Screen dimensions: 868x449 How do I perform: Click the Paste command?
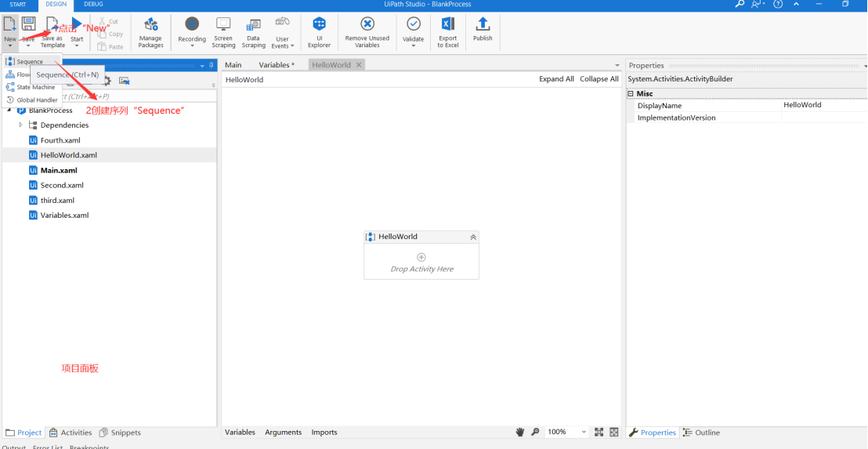pos(110,46)
